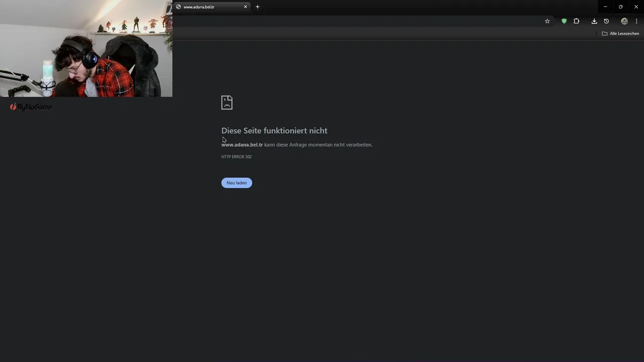Click the bold www.adana.bel.tr domain text
Screen dimensions: 644x362
(242, 145)
